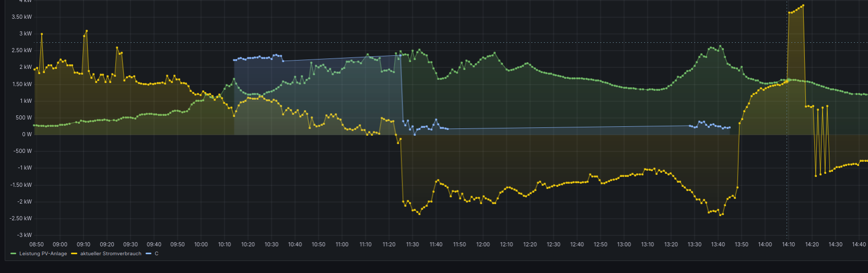Open yellow color swatch for aktueller Stromverbrauch
This screenshot has width=868, height=273.
tap(74, 254)
